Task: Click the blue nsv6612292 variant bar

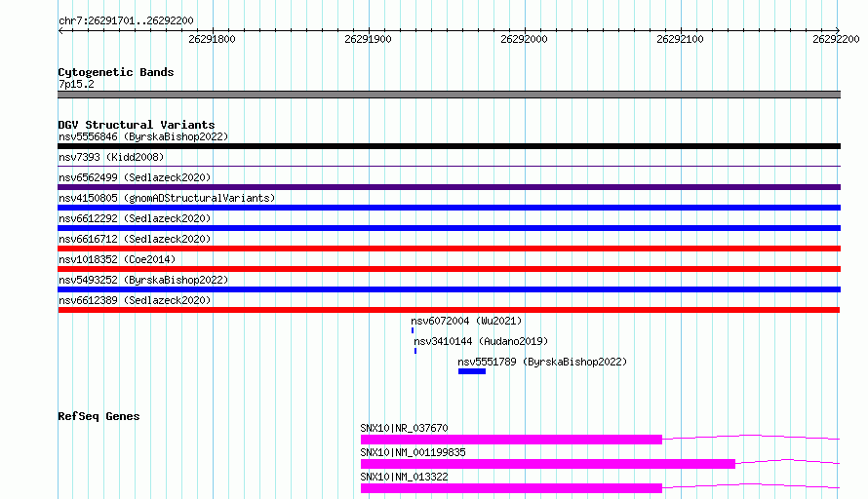Action: 449,228
